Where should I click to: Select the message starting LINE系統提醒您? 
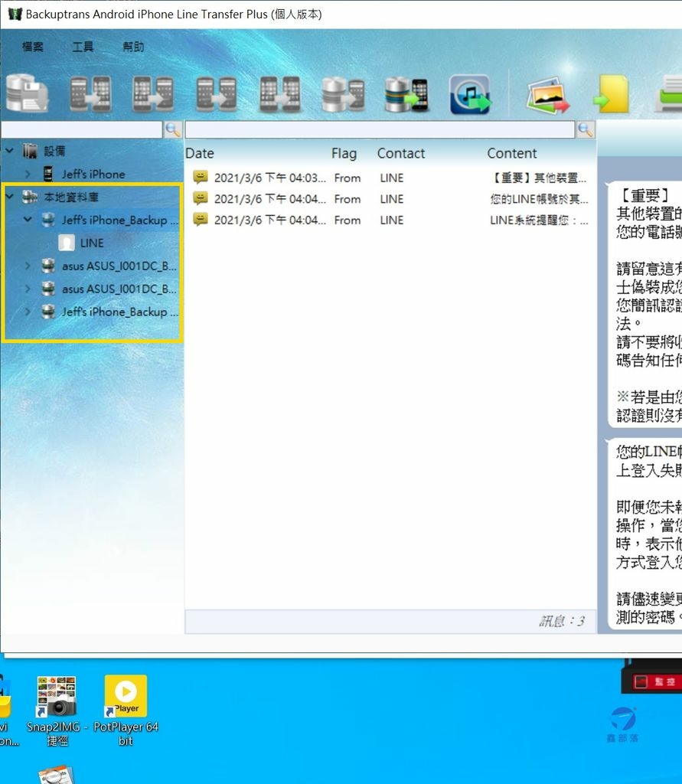pos(390,220)
